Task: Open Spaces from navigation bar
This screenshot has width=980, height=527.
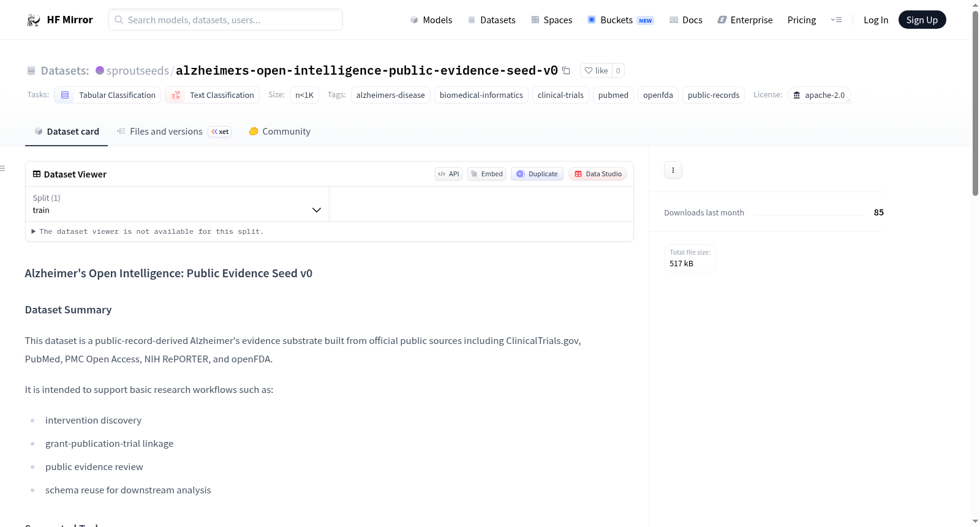Action: (x=551, y=20)
